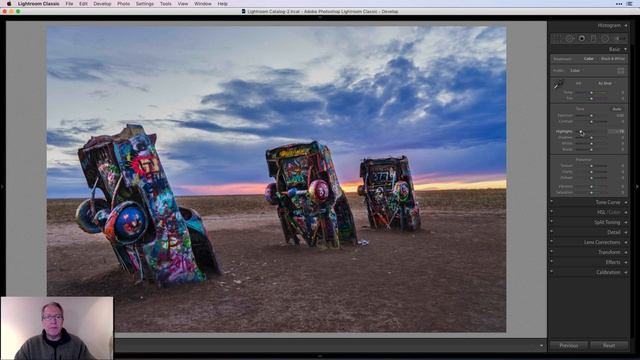640x360 pixels.
Task: Select the Crop Overlay tool
Action: coord(557,38)
